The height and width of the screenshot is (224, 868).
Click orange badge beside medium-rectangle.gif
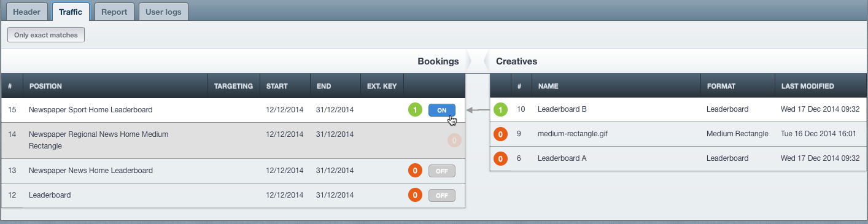point(500,134)
